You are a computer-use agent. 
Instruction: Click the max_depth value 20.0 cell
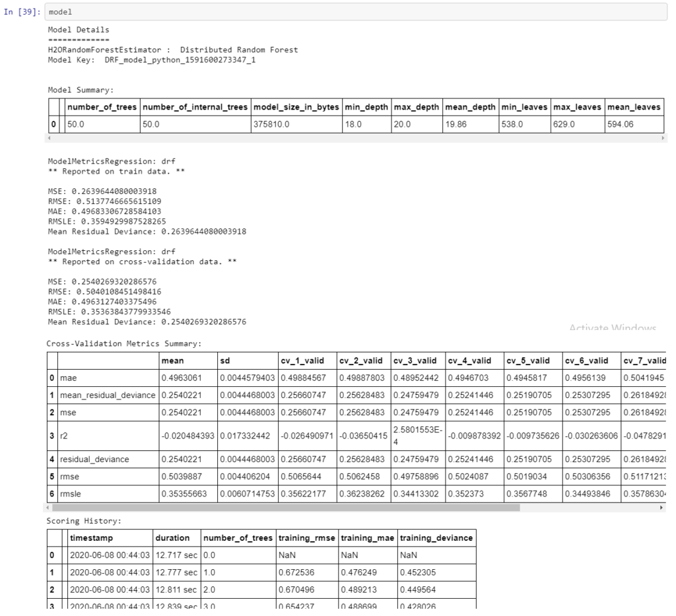click(417, 124)
